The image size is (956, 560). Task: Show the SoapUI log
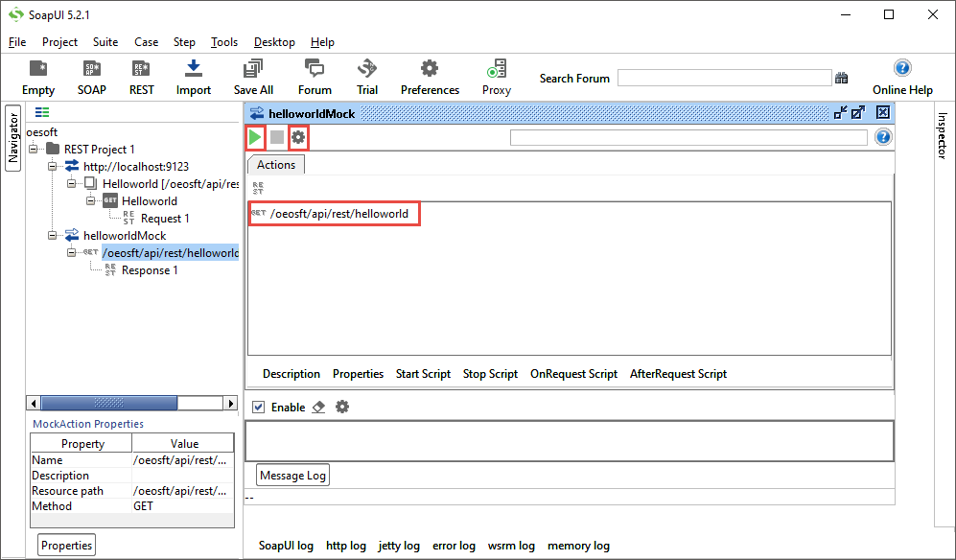tap(286, 546)
